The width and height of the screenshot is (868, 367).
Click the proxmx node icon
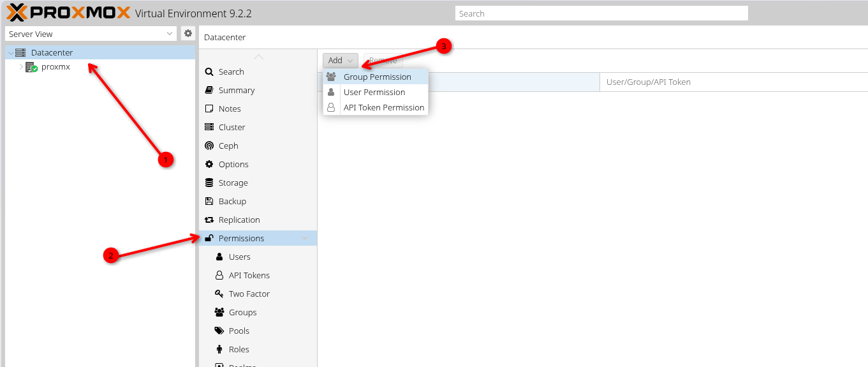[x=31, y=67]
